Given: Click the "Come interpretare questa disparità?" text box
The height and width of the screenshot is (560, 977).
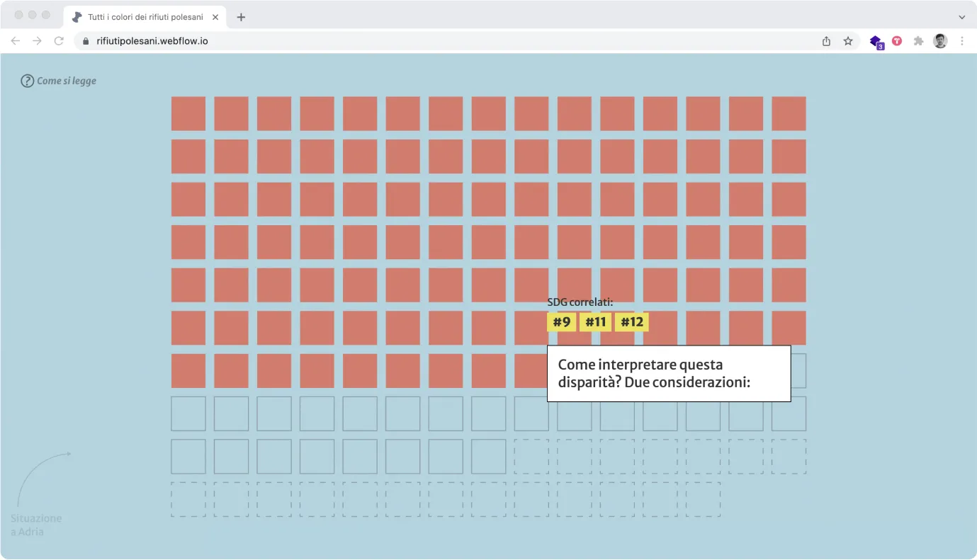Looking at the screenshot, I should (669, 374).
